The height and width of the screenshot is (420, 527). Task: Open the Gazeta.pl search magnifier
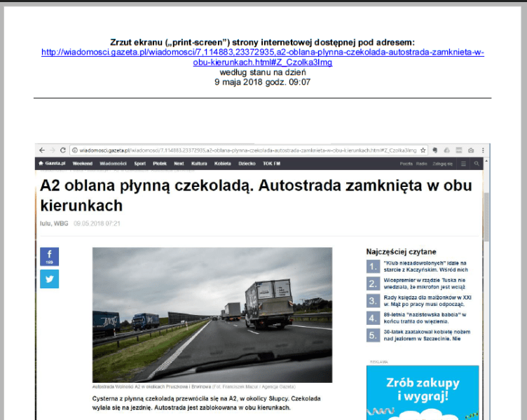(x=477, y=164)
